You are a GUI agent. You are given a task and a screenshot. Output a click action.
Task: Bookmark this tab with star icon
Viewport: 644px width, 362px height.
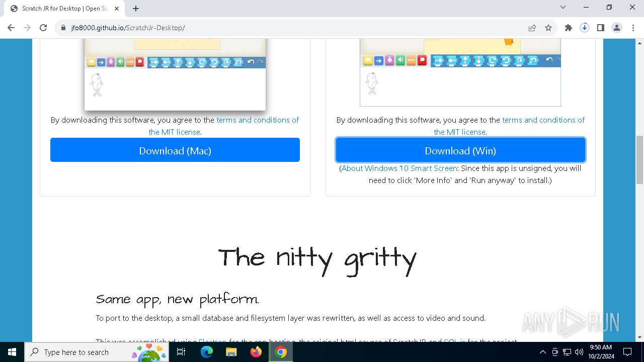point(548,28)
